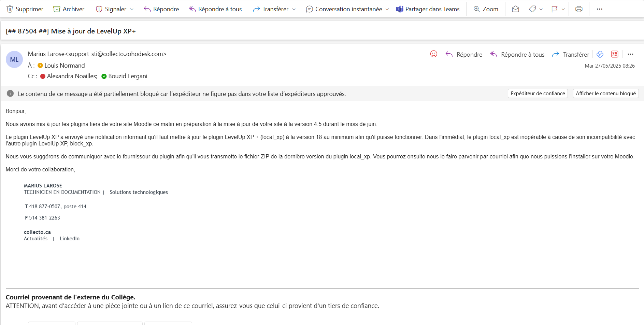Image resolution: width=644 pixels, height=325 pixels.
Task: Expand the Transférer dropdown arrow in toolbar
Action: (x=294, y=9)
